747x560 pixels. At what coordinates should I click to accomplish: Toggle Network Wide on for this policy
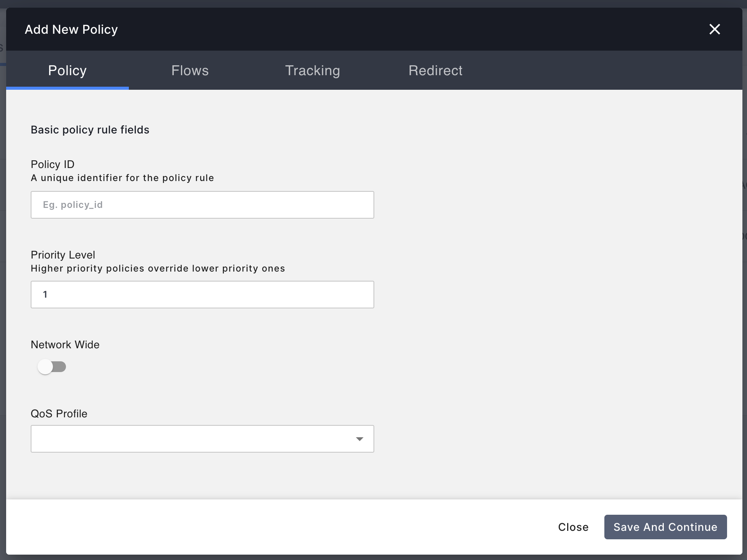click(52, 367)
